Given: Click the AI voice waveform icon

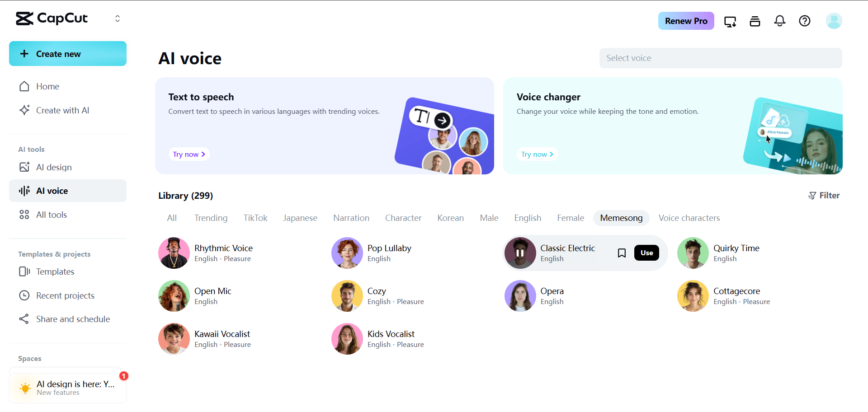Looking at the screenshot, I should (x=24, y=191).
